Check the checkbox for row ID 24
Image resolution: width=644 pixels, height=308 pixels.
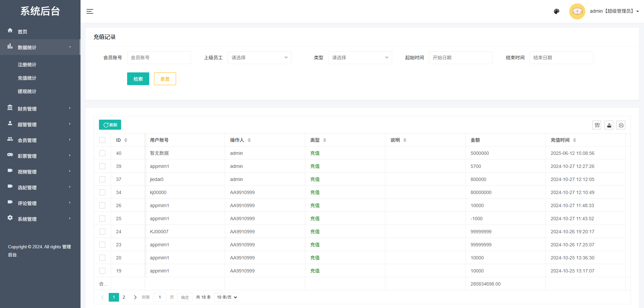pos(102,231)
